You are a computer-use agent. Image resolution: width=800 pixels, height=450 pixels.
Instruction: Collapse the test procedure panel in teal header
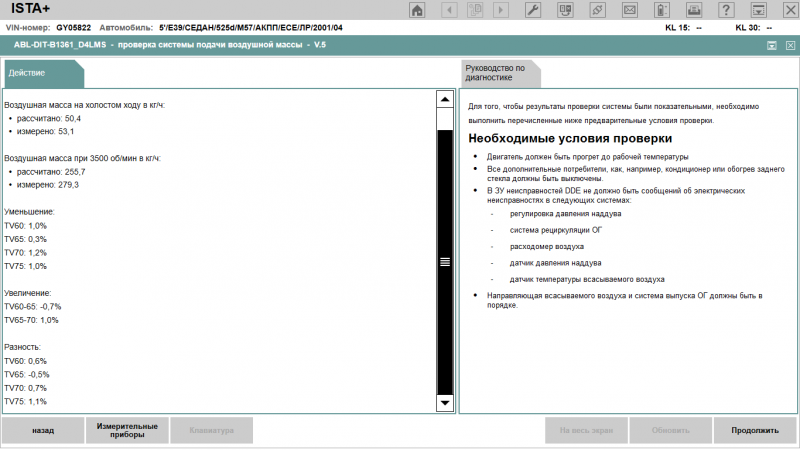(x=772, y=45)
